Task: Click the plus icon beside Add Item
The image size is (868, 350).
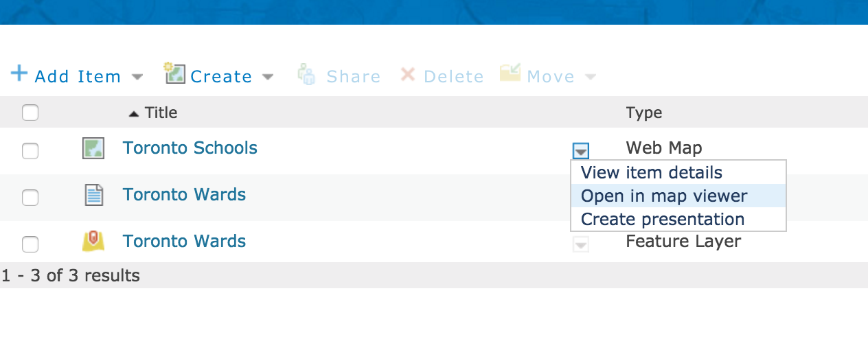Action: 19,73
